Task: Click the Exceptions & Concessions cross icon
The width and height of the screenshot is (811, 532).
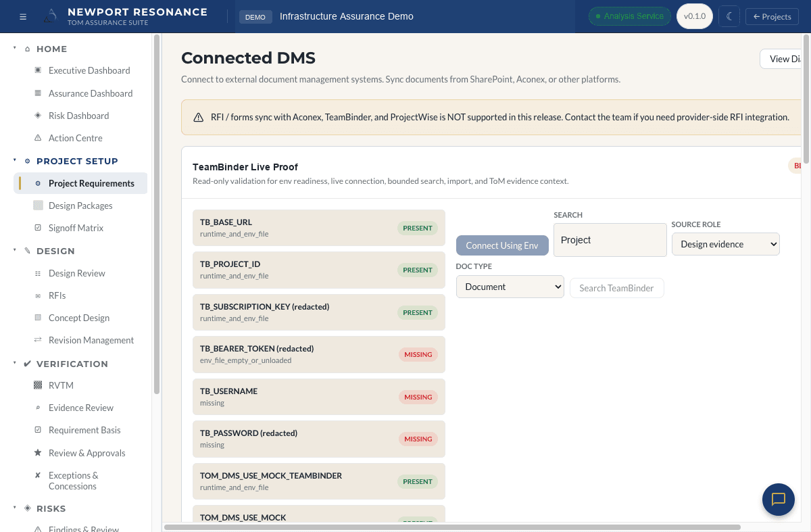Action: [x=38, y=475]
